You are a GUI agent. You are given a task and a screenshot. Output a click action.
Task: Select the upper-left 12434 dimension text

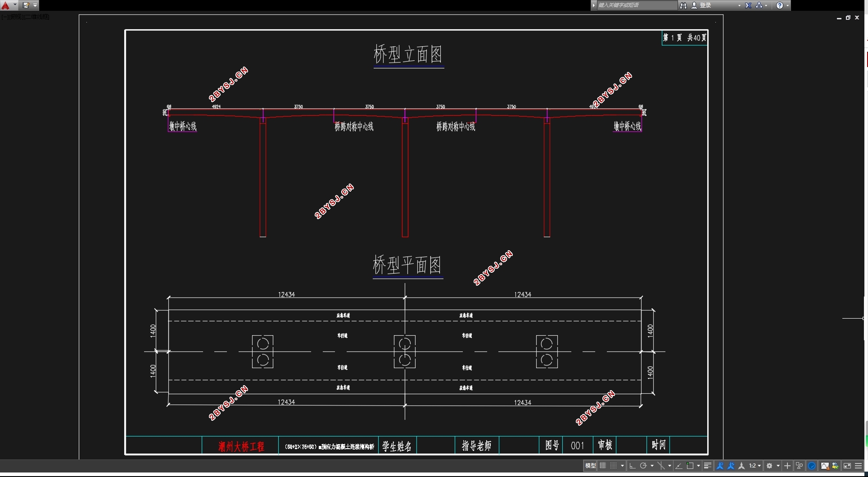pyautogui.click(x=286, y=294)
